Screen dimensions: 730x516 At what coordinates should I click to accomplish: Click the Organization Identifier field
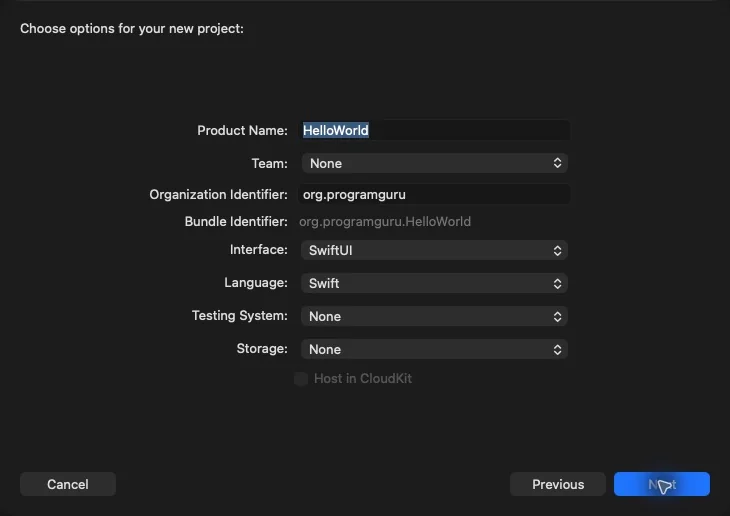(x=434, y=194)
